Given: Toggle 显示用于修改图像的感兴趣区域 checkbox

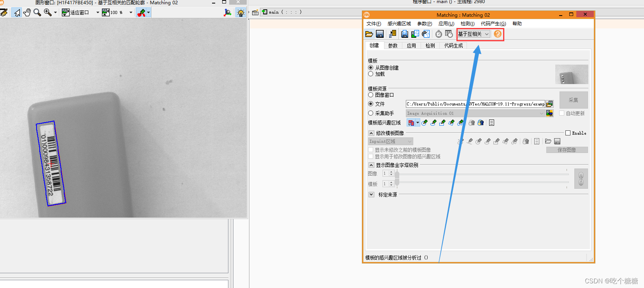Looking at the screenshot, I should tap(370, 156).
